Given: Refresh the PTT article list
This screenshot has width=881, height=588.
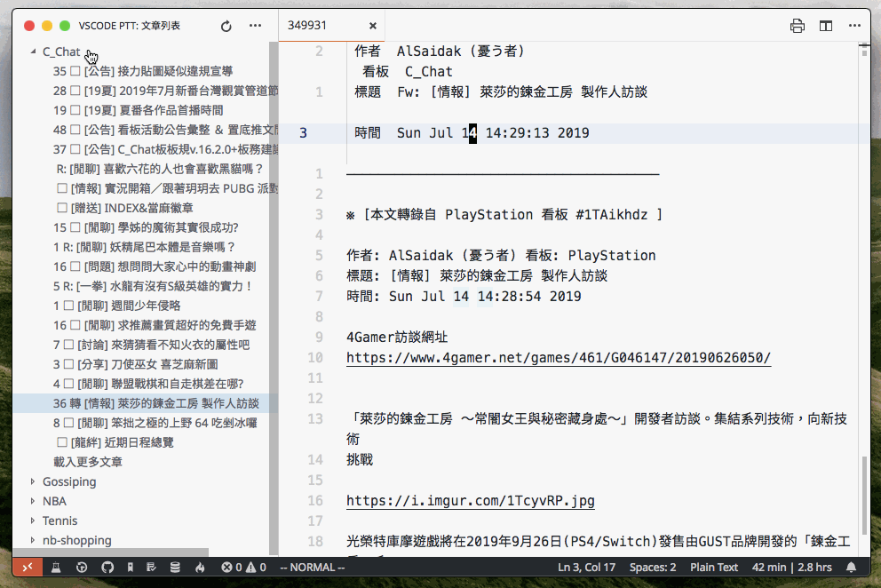Looking at the screenshot, I should click(226, 26).
